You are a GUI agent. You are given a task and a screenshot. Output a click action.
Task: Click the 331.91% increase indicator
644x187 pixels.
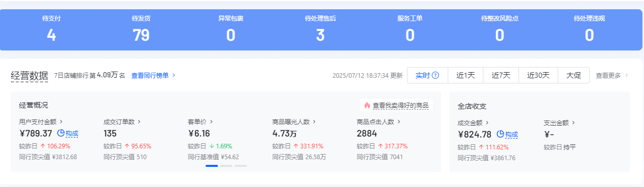[308, 146]
